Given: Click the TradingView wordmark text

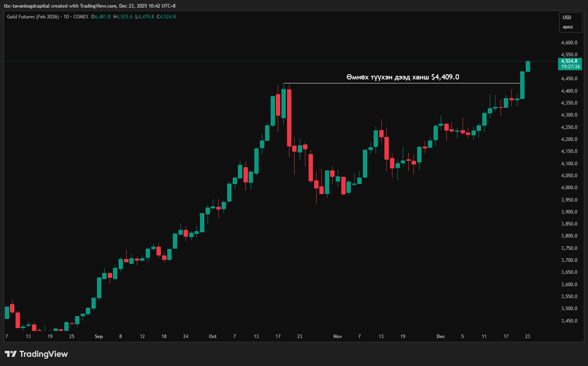Looking at the screenshot, I should click(x=44, y=354).
